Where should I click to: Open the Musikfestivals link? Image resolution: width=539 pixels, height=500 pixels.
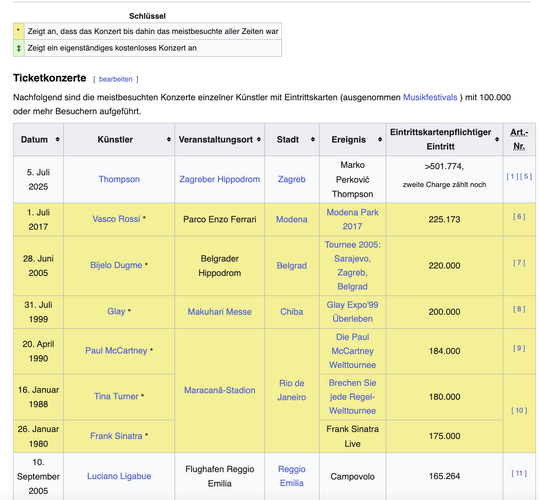(430, 98)
